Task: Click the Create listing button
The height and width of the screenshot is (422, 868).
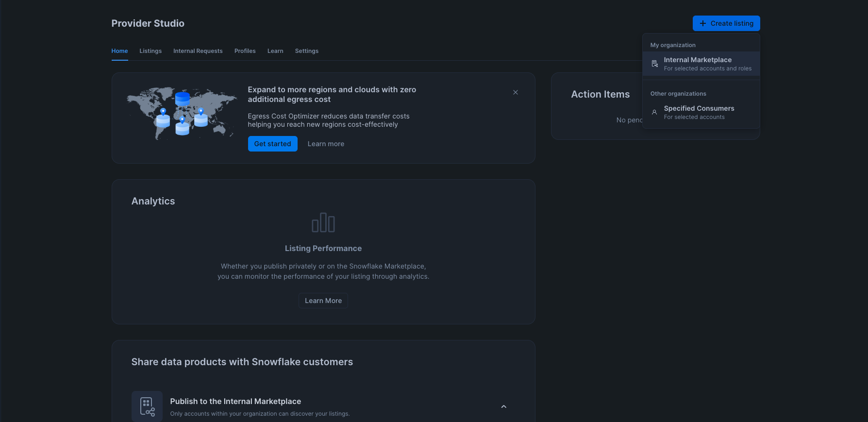Action: pyautogui.click(x=726, y=23)
